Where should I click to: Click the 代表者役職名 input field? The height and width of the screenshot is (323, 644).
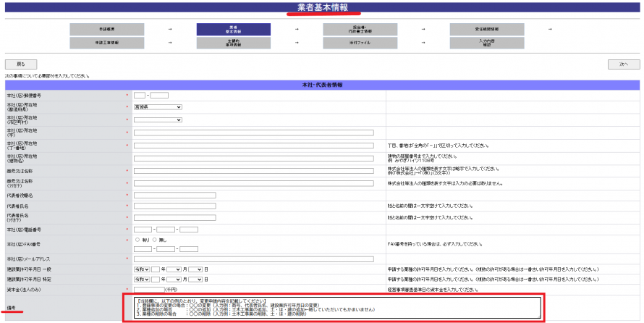pyautogui.click(x=175, y=196)
